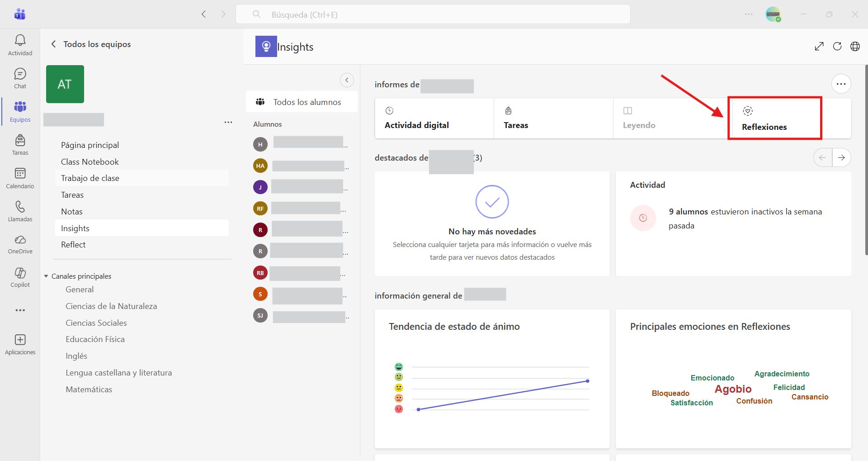868x461 pixels.
Task: Select the student with H avatar
Action: [x=260, y=144]
